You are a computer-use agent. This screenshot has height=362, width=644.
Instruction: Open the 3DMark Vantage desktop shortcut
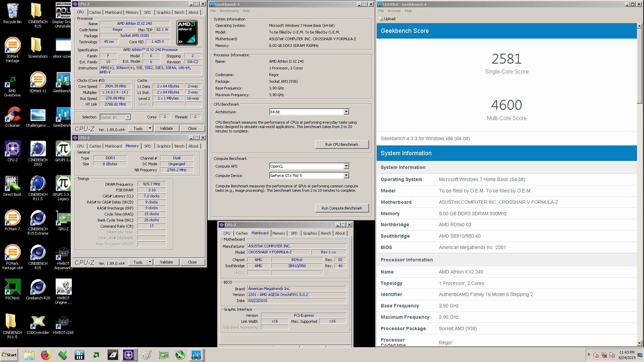(12, 50)
